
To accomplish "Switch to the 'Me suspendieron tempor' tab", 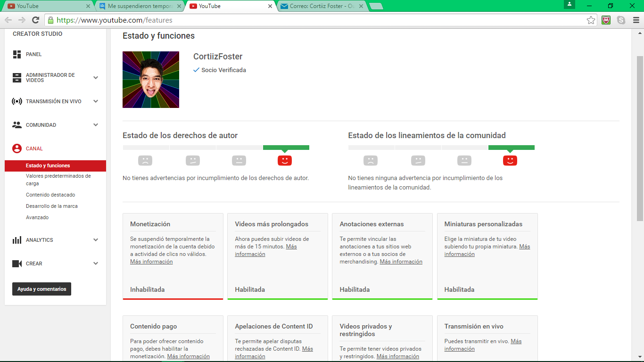I will tap(140, 6).
